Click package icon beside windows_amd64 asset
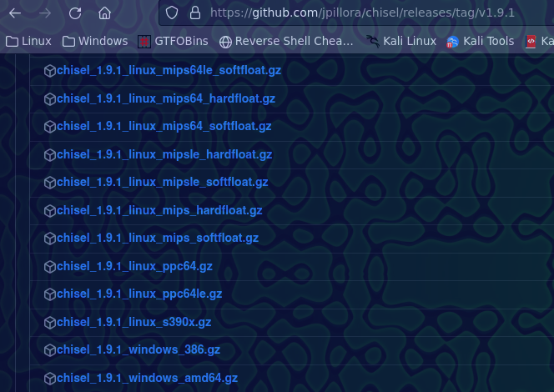Image resolution: width=554 pixels, height=392 pixels. (x=50, y=379)
